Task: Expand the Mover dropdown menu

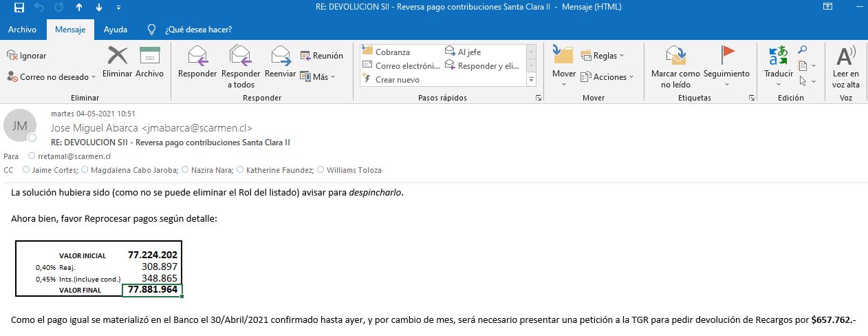Action: point(563,84)
